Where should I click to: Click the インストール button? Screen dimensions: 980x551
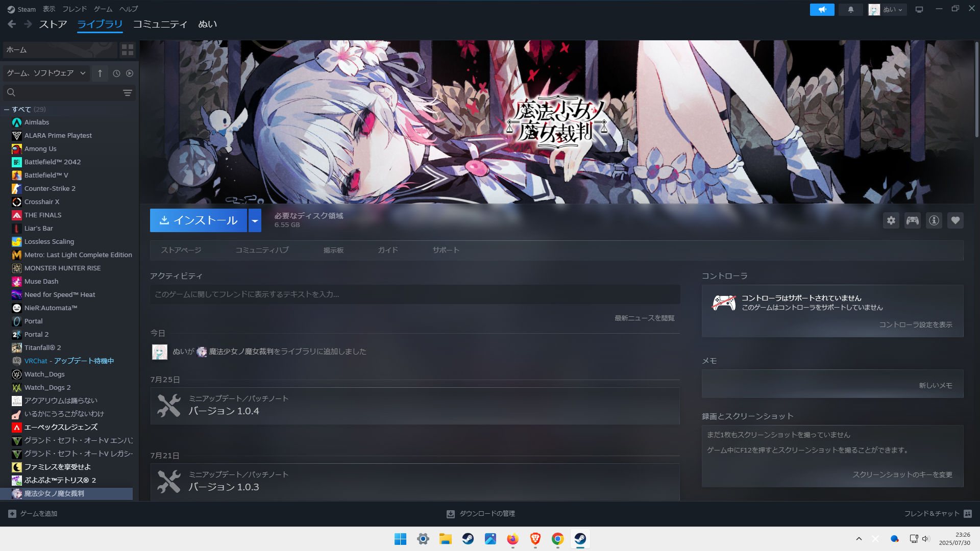click(199, 220)
